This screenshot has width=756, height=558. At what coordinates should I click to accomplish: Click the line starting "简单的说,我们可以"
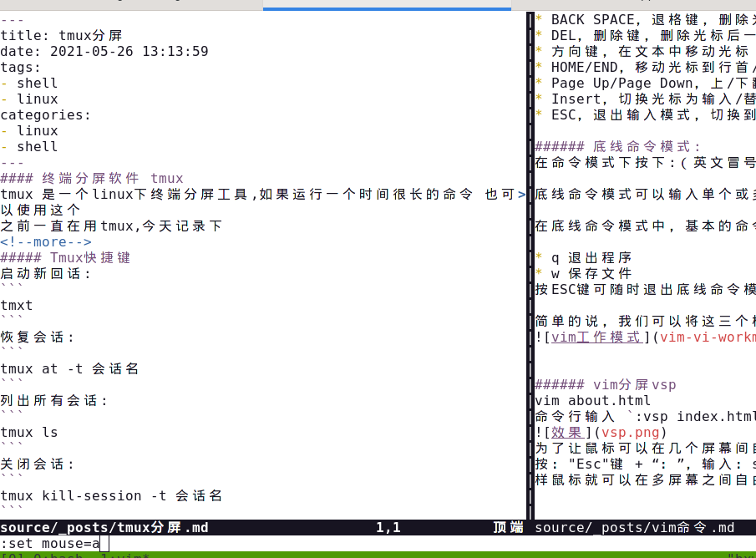tap(646, 322)
